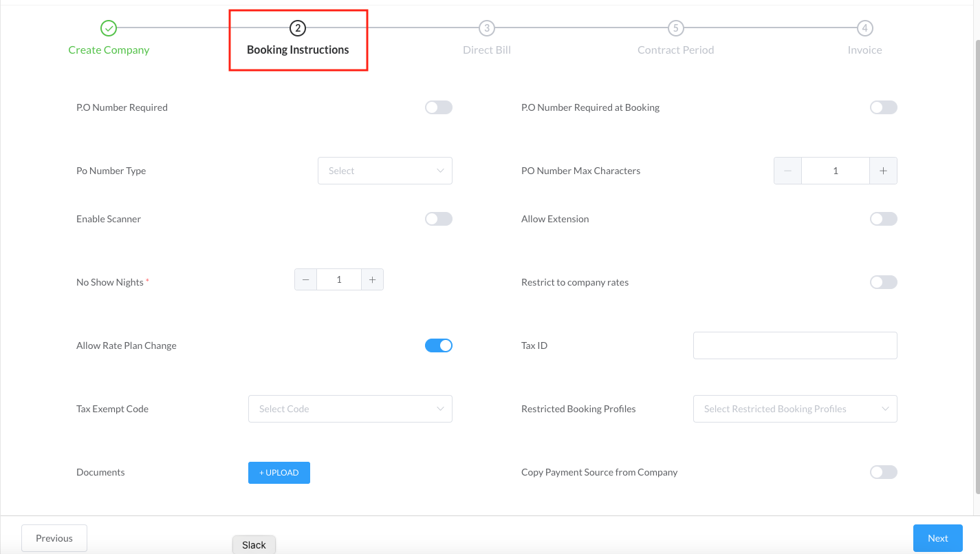Toggle Copy Payment Source from Company
Viewport: 980px width, 554px height.
coord(883,472)
